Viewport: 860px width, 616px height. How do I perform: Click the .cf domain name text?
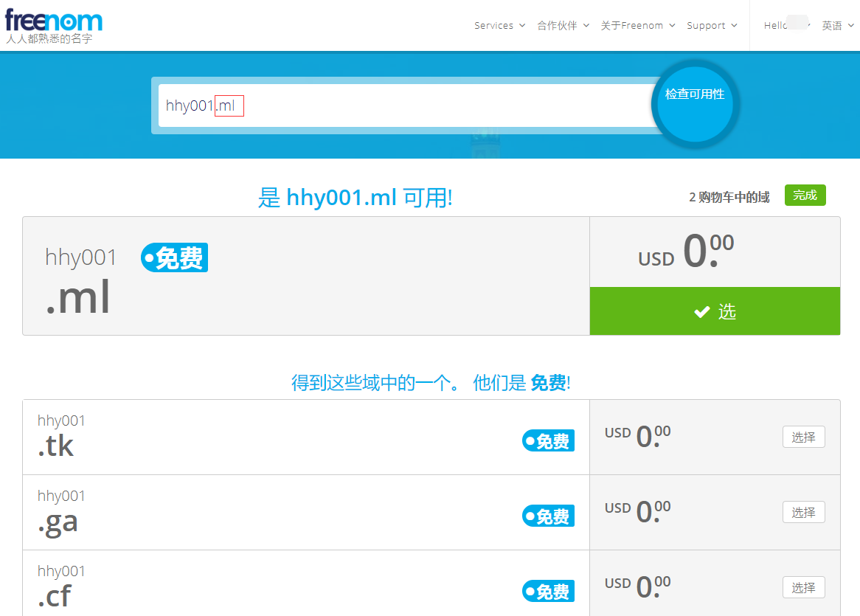(55, 595)
